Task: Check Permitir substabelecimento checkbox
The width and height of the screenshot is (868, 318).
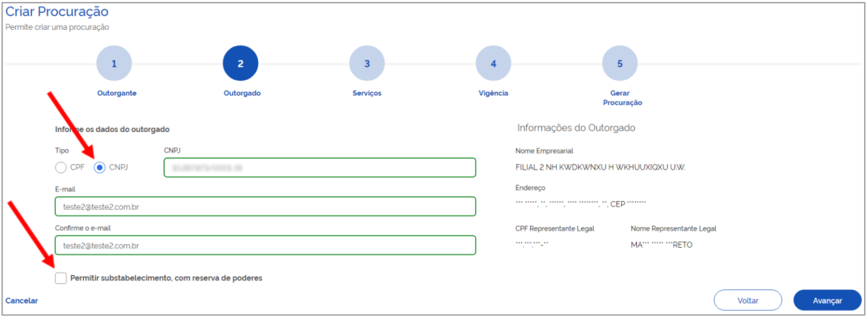Action: pos(61,278)
